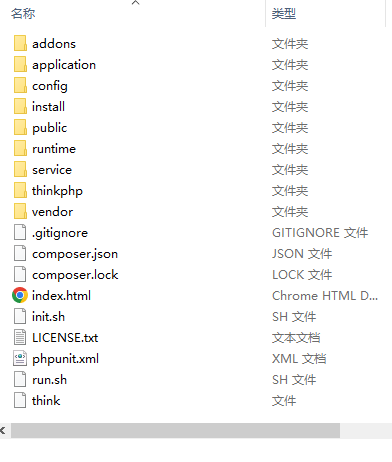Select the file name runtime
This screenshot has height=462, width=392.
[x=54, y=149]
